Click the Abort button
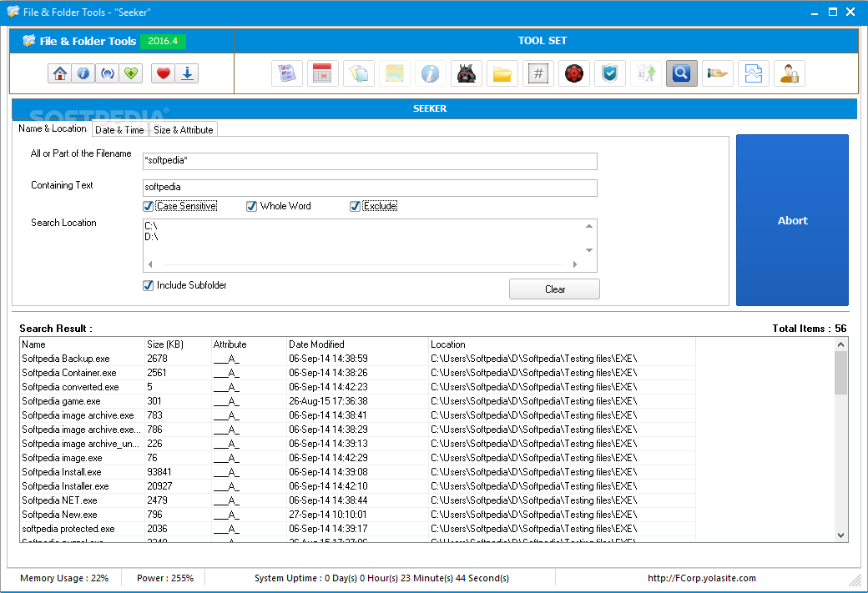This screenshot has height=593, width=868. (792, 220)
